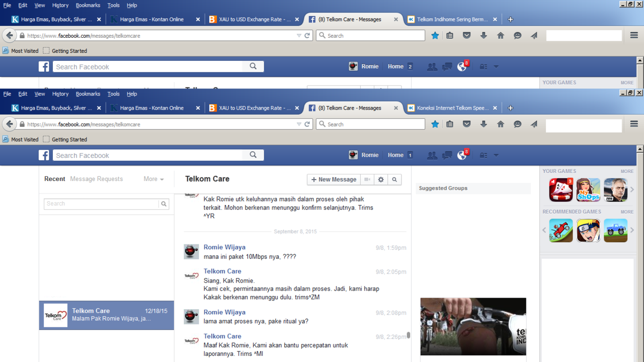Click the back window's notifications globe
This screenshot has width=644, height=362.
pos(462,66)
